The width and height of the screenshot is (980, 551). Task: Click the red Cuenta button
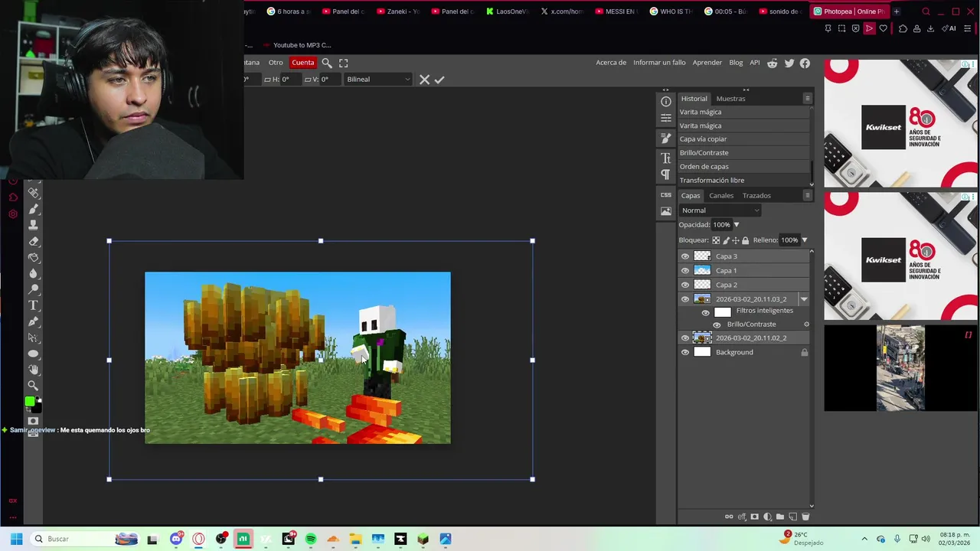tap(302, 63)
